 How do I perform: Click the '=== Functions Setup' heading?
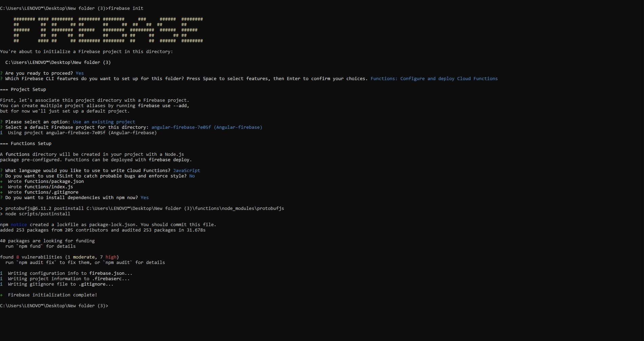26,144
